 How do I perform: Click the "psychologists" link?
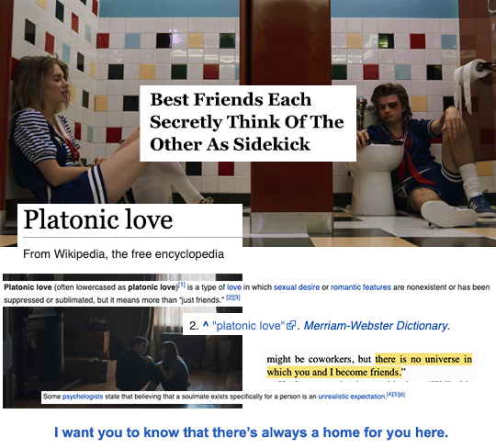click(x=83, y=397)
